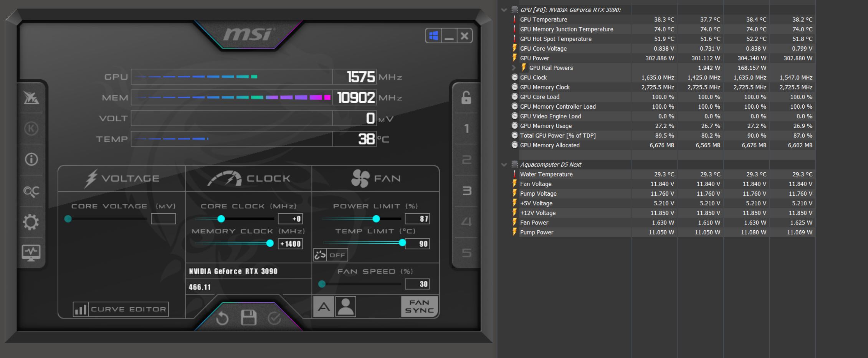Select the Pump Power sensor row
The image size is (868, 358).
pos(663,232)
